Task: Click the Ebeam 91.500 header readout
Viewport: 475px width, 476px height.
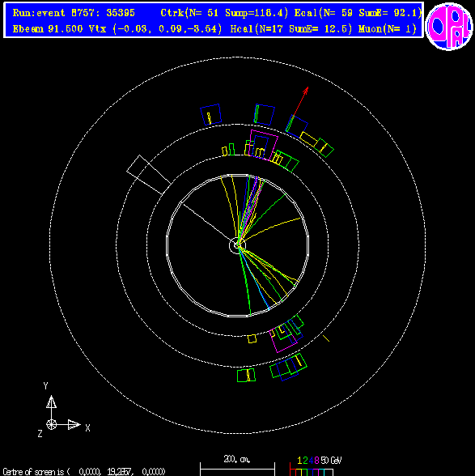Action: tap(48, 29)
